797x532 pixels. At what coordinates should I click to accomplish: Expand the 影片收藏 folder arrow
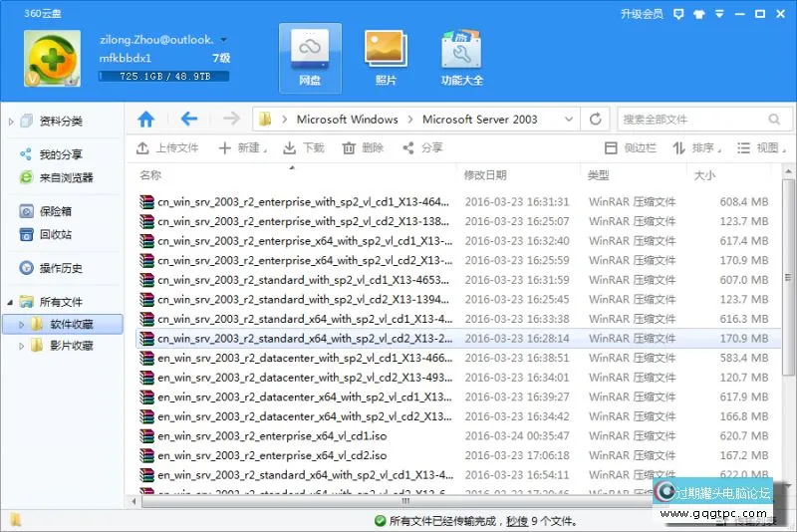click(x=21, y=346)
